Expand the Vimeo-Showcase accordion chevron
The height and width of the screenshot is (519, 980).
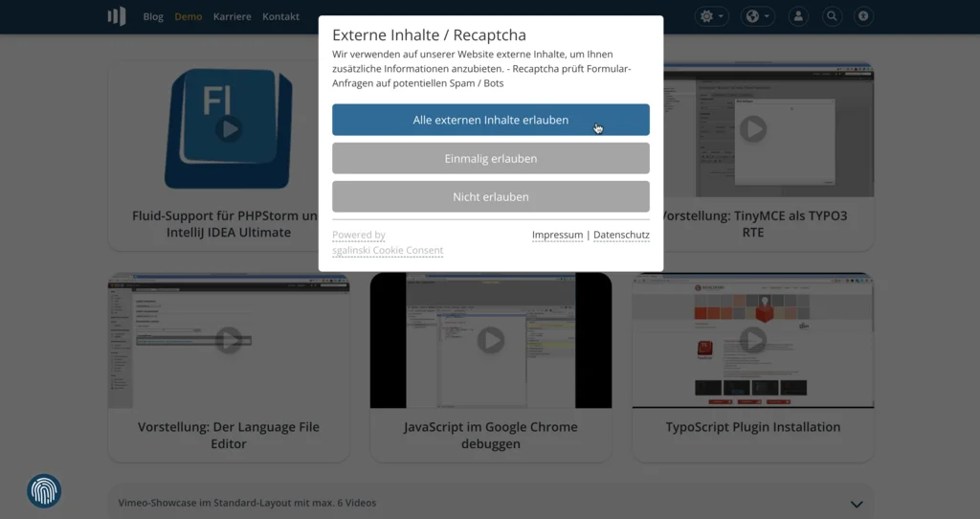click(856, 504)
